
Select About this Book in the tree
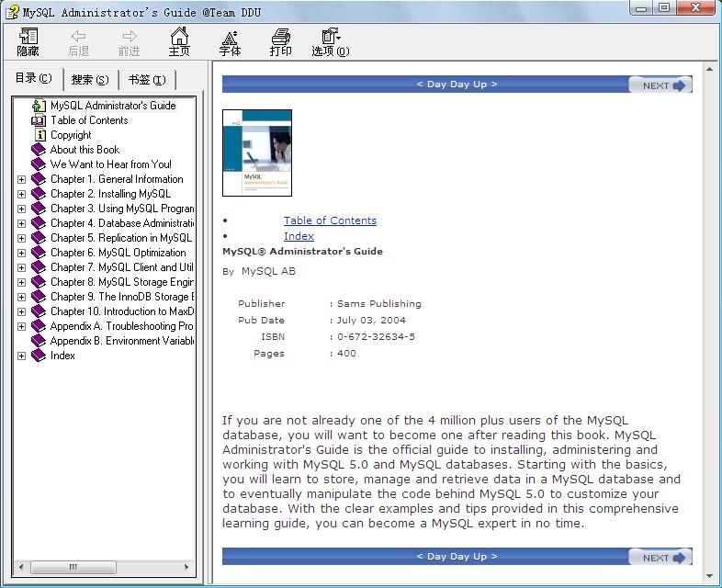click(x=85, y=150)
